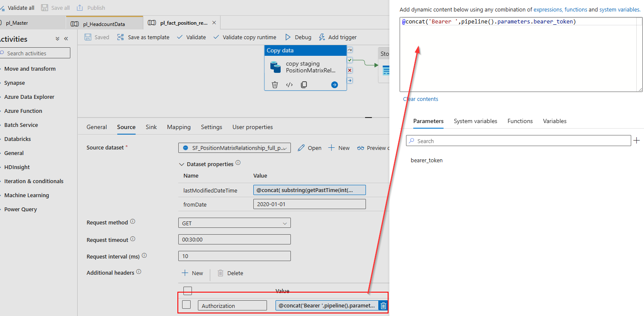Toggle the select-all headers checkbox
Screen dimensions: 644x316
pyautogui.click(x=188, y=291)
